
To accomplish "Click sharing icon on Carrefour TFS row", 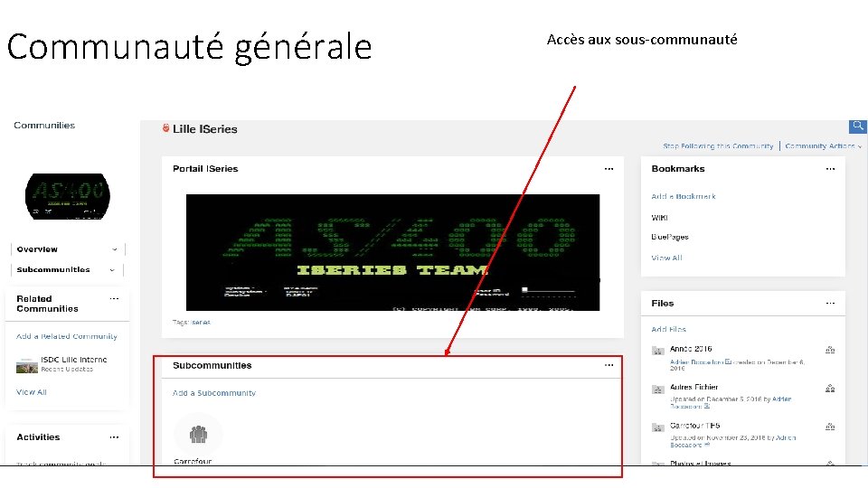I will (830, 427).
